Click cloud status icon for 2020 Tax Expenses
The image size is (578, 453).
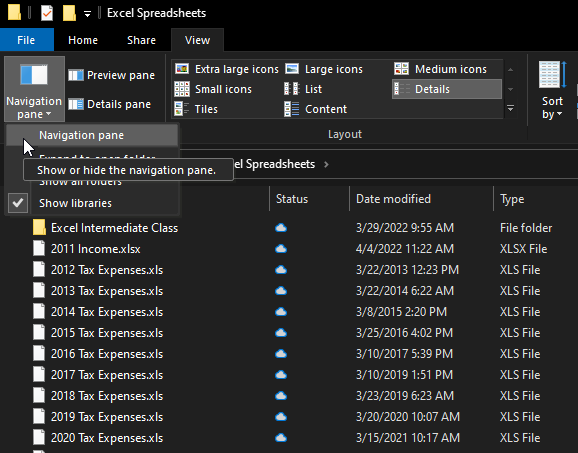pos(281,438)
